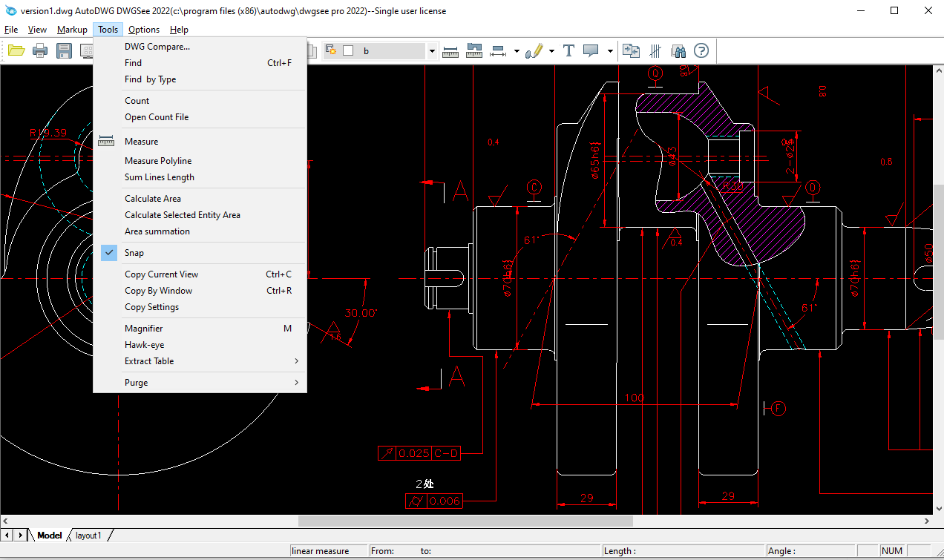Viewport: 944px width, 560px height.
Task: Open the View menu
Action: pyautogui.click(x=37, y=30)
